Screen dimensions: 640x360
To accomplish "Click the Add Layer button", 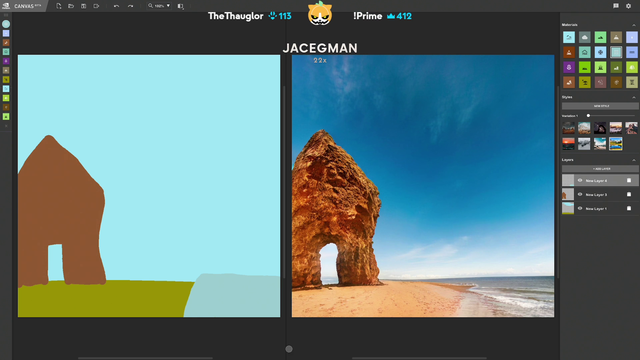I will pos(600,169).
